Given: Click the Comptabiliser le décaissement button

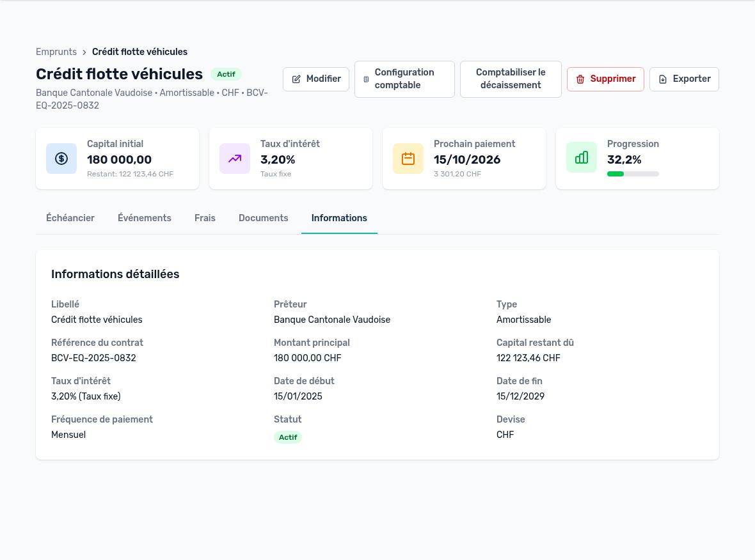Looking at the screenshot, I should pos(511,79).
